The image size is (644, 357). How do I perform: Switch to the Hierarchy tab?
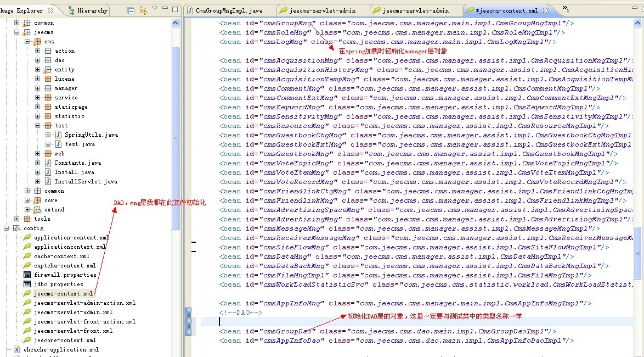point(88,10)
